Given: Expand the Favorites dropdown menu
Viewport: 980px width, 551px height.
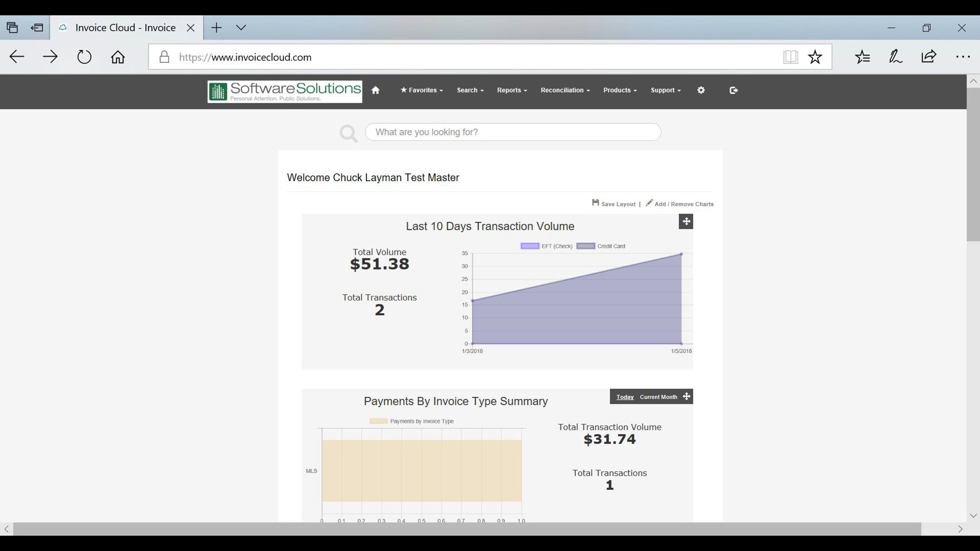Looking at the screenshot, I should (x=422, y=90).
